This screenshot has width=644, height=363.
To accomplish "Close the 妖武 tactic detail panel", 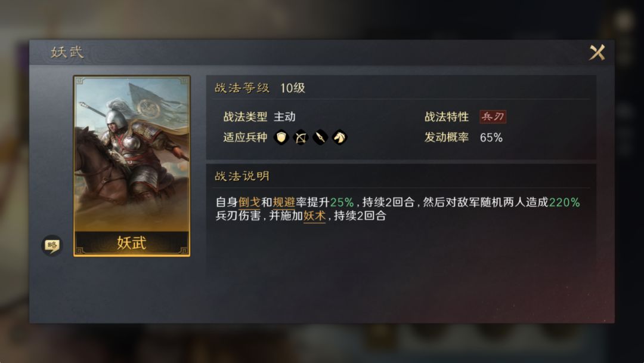I will click(597, 53).
